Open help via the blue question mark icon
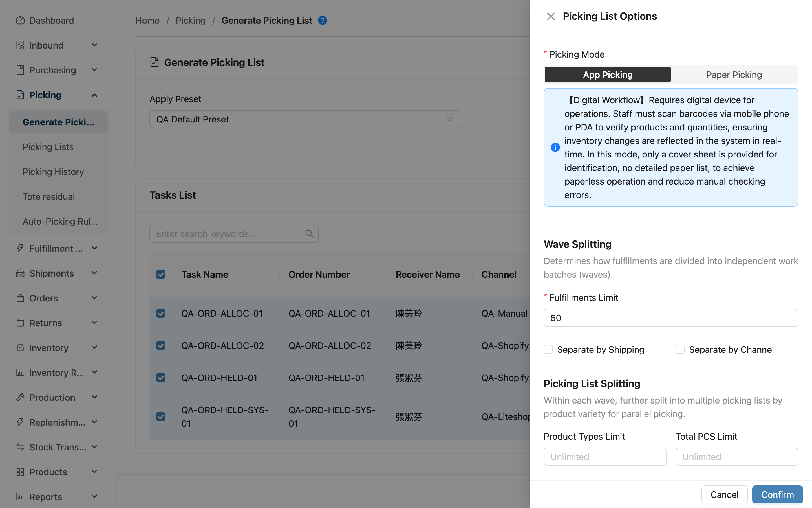Viewport: 812px width, 508px height. pyautogui.click(x=323, y=21)
